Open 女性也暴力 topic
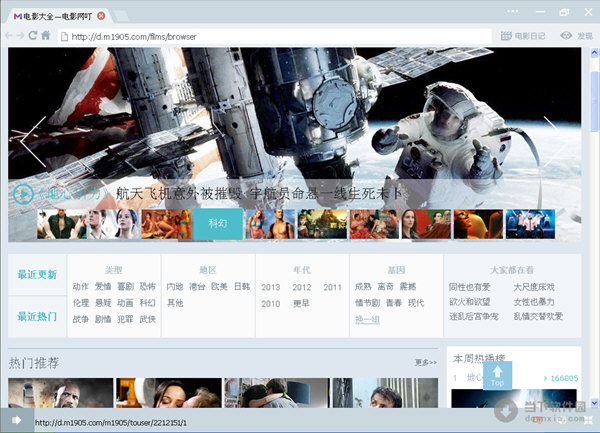Image resolution: width=600 pixels, height=433 pixels. [534, 302]
